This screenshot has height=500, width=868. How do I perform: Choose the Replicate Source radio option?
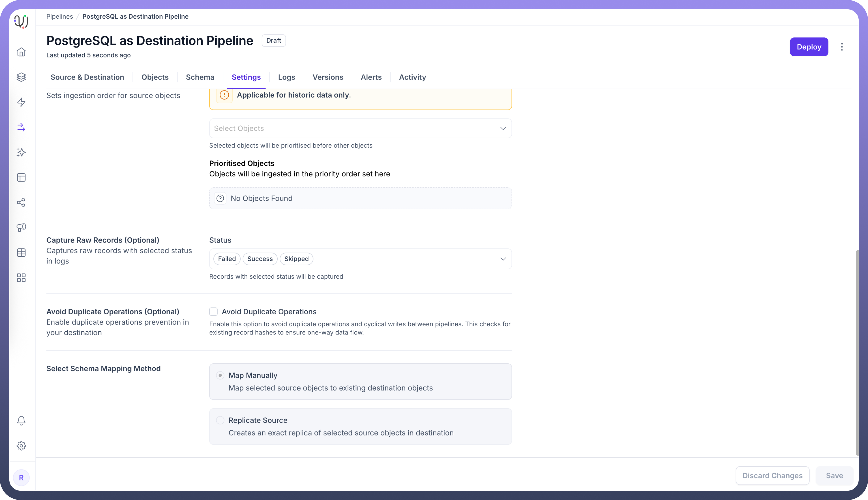tap(220, 420)
